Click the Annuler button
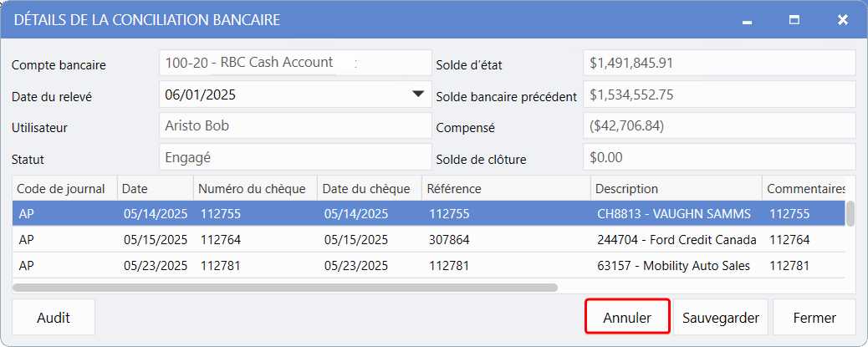Image resolution: width=868 pixels, height=347 pixels. [x=626, y=318]
